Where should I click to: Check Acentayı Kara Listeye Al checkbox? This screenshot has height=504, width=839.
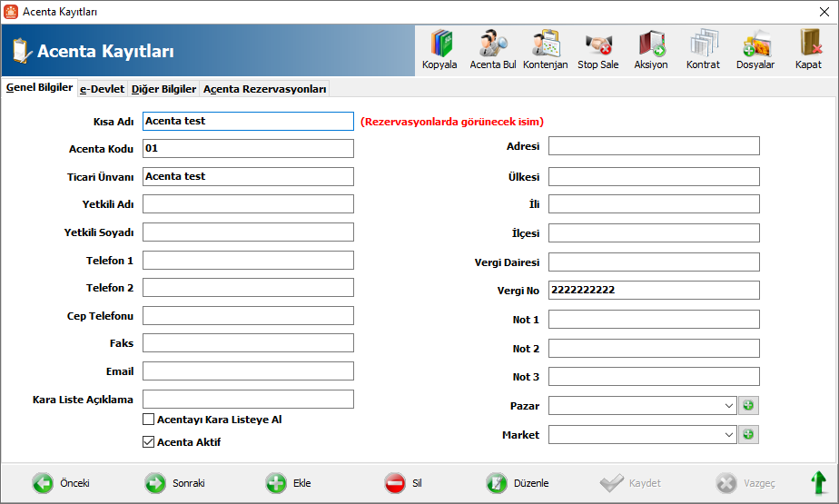(x=148, y=420)
